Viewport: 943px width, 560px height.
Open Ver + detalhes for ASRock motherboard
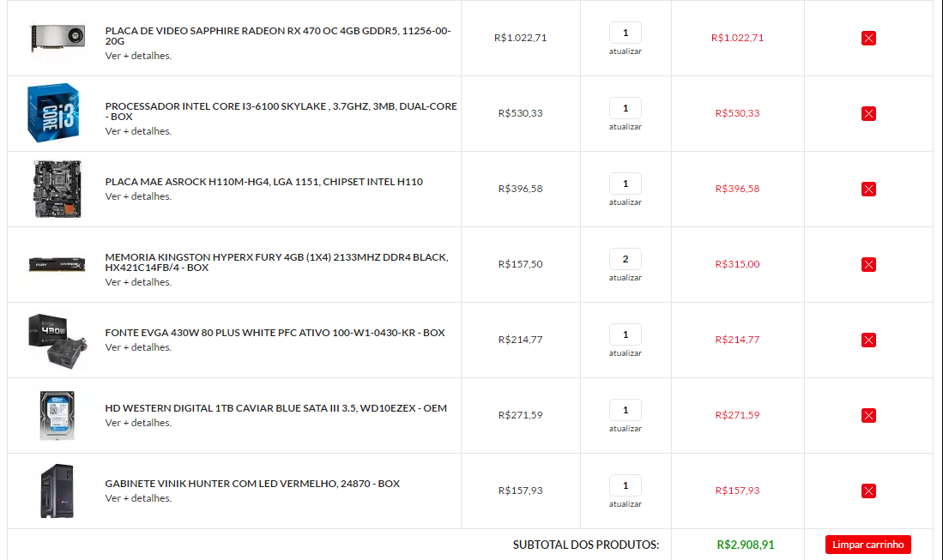[x=138, y=196]
